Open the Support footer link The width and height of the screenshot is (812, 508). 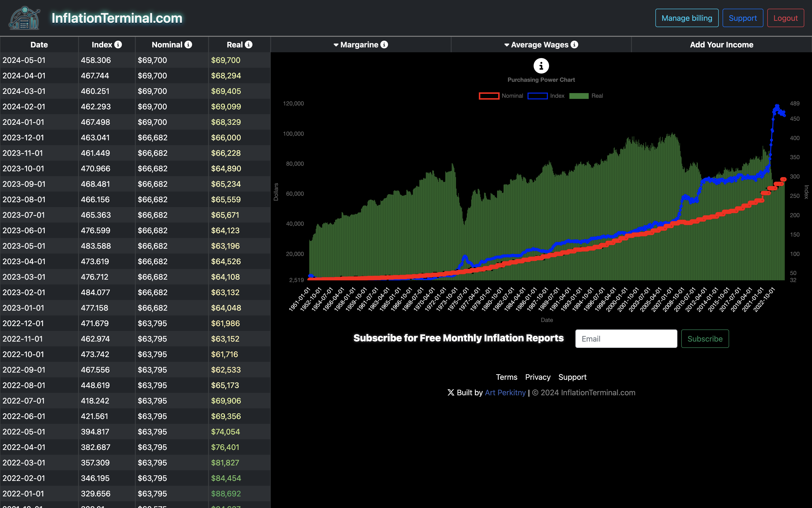click(573, 377)
